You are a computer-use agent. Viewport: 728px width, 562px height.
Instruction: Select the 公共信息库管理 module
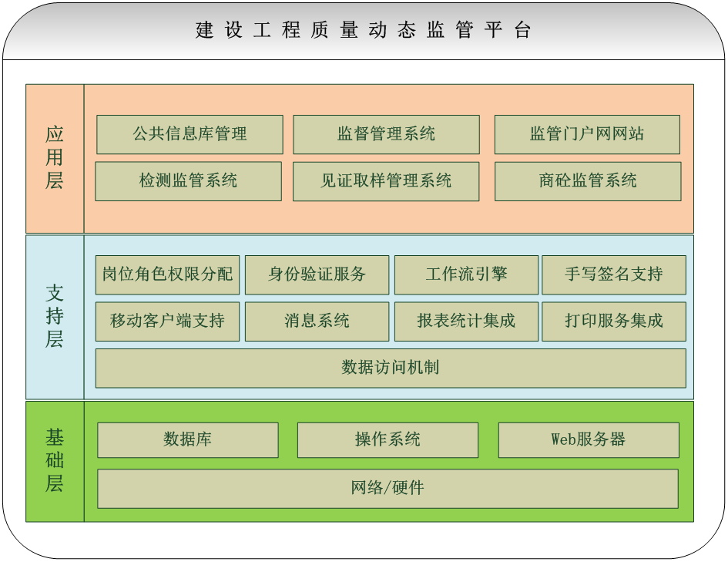click(x=189, y=134)
